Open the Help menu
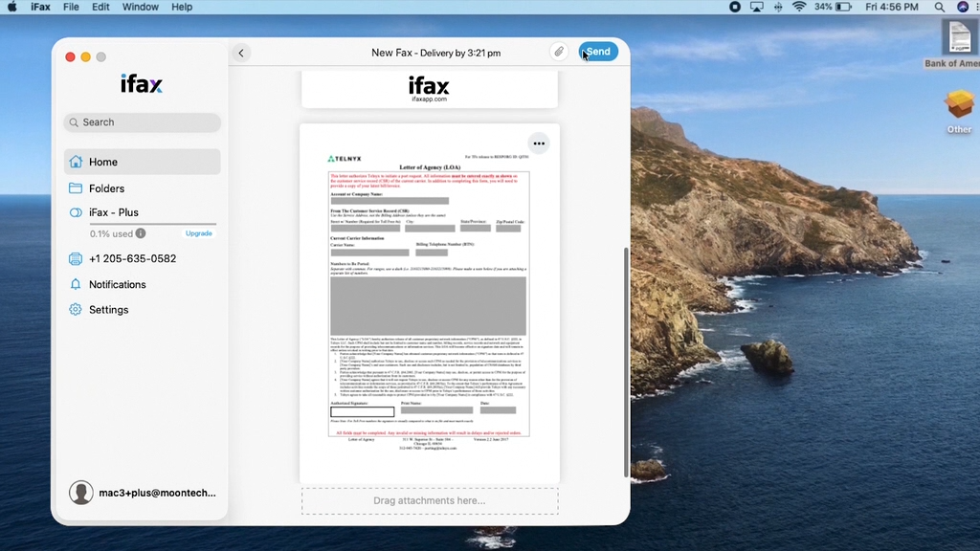Image resolution: width=980 pixels, height=551 pixels. pos(182,7)
